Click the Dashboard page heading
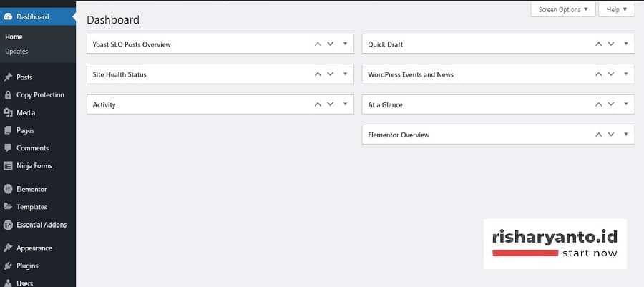644x287 pixels. click(113, 20)
